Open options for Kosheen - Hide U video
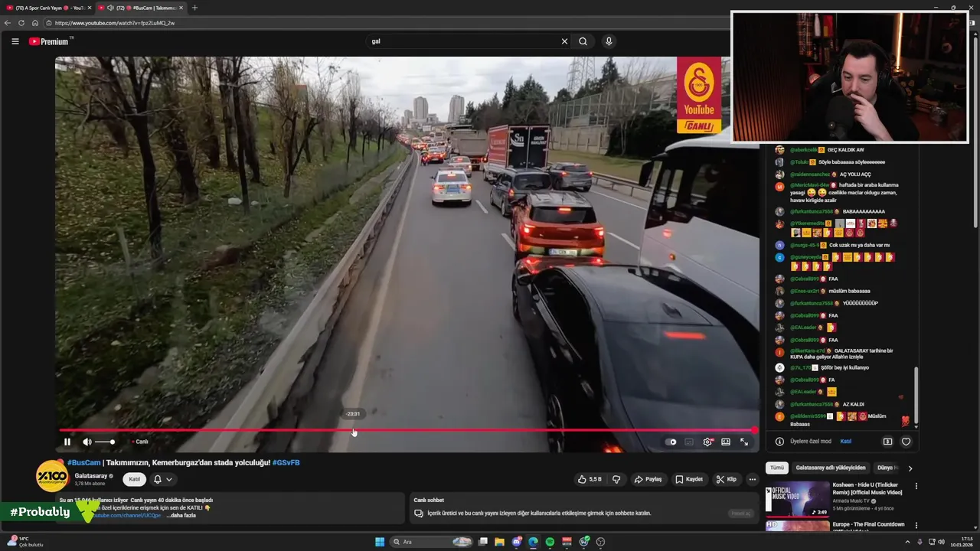This screenshot has width=980, height=551. pyautogui.click(x=916, y=486)
